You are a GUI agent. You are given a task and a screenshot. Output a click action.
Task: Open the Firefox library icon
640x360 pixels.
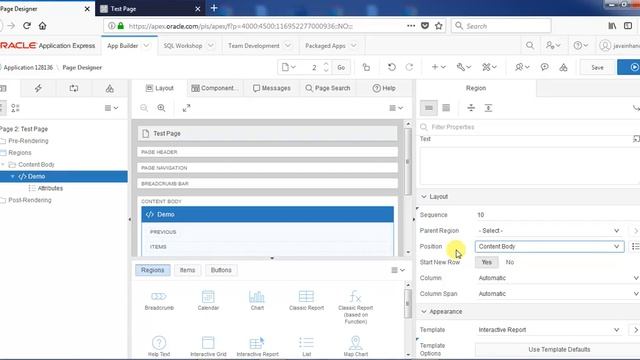[x=612, y=26]
